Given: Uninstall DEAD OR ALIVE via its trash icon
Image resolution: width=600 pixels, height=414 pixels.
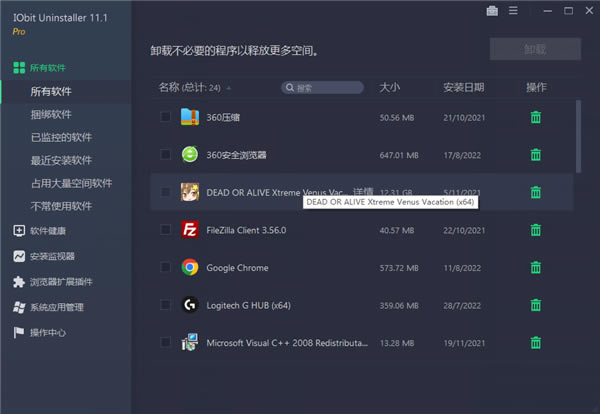Looking at the screenshot, I should (536, 192).
